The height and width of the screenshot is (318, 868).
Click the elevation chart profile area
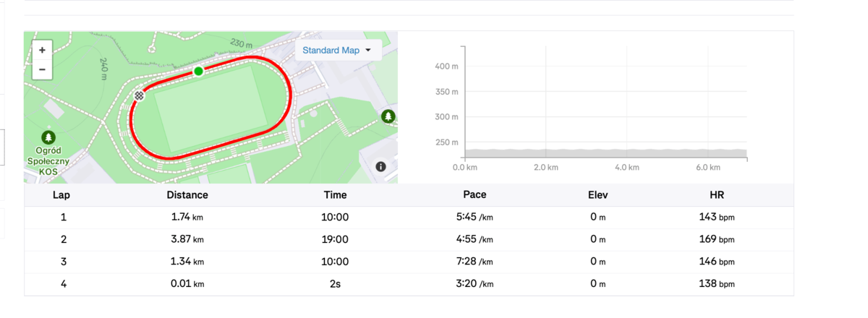coord(605,153)
